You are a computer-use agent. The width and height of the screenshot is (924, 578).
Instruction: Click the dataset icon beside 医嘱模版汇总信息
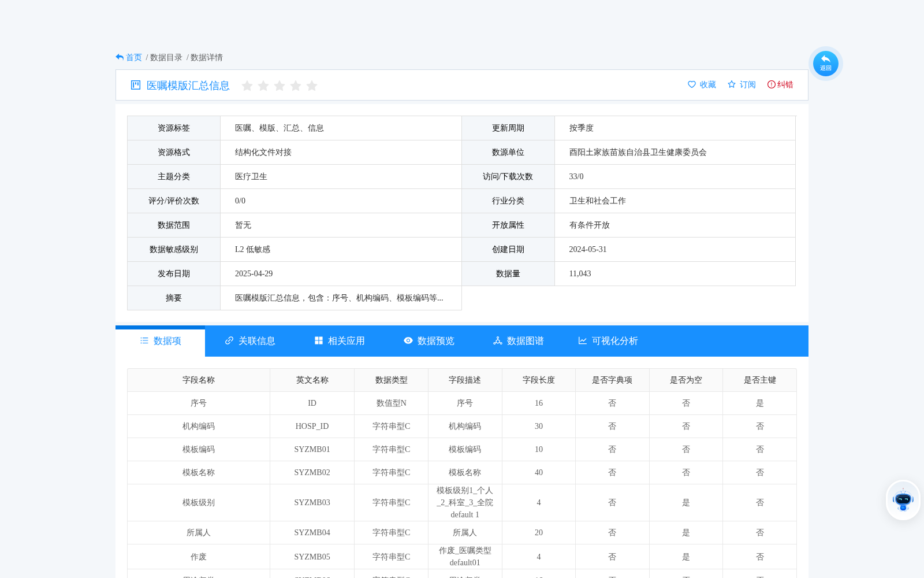[x=136, y=85]
